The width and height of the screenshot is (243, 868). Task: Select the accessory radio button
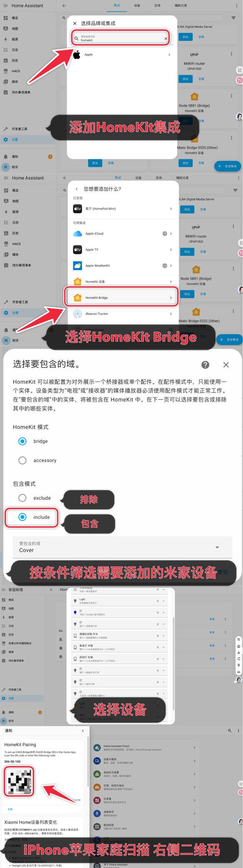23,461
